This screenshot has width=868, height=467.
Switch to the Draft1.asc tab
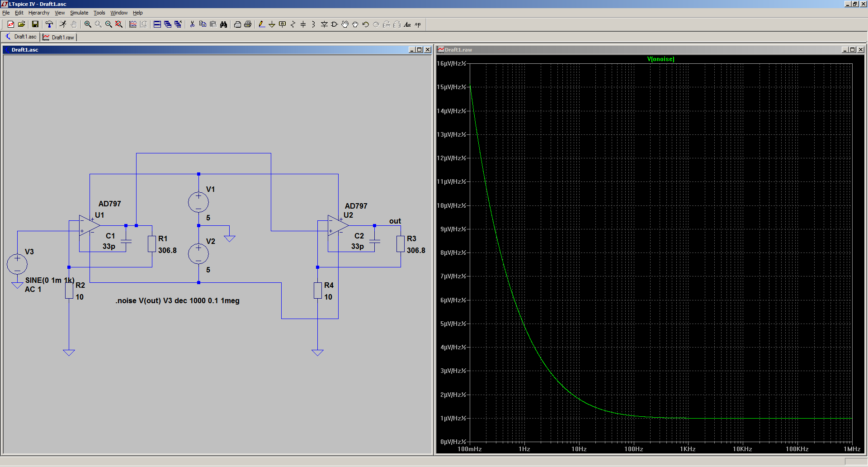21,37
